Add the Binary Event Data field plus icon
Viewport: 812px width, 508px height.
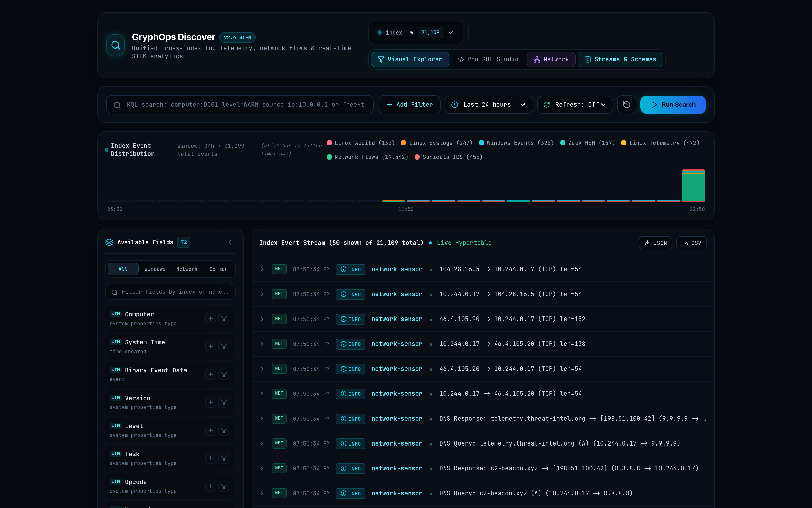click(210, 374)
